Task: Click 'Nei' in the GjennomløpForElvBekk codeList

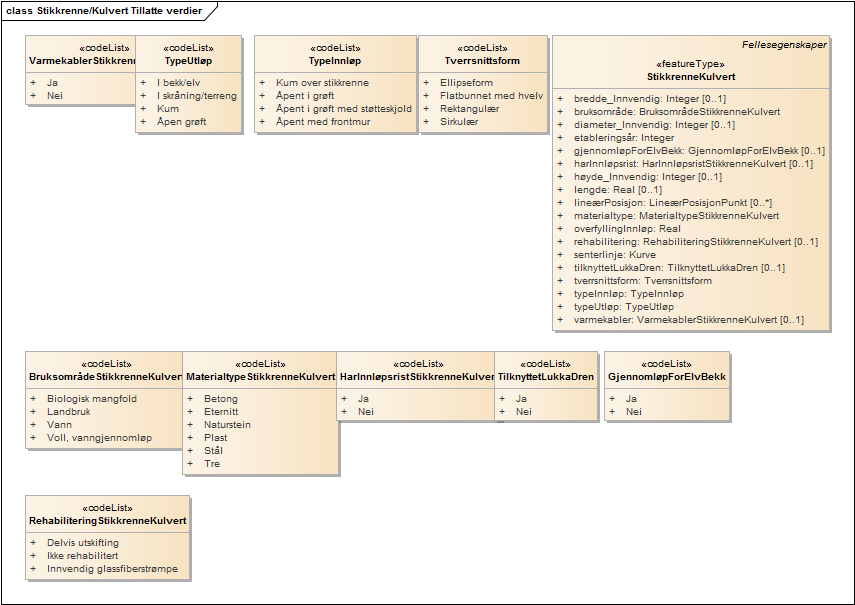Action: coord(633,412)
